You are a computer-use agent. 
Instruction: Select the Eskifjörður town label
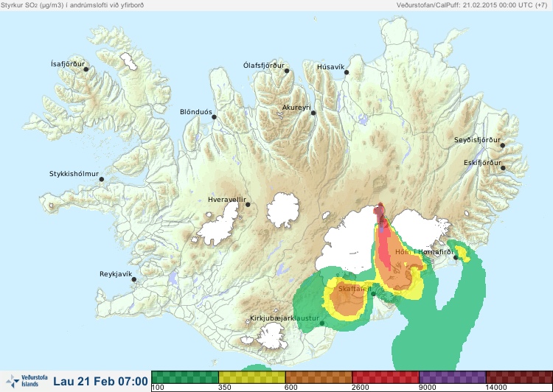(482, 163)
